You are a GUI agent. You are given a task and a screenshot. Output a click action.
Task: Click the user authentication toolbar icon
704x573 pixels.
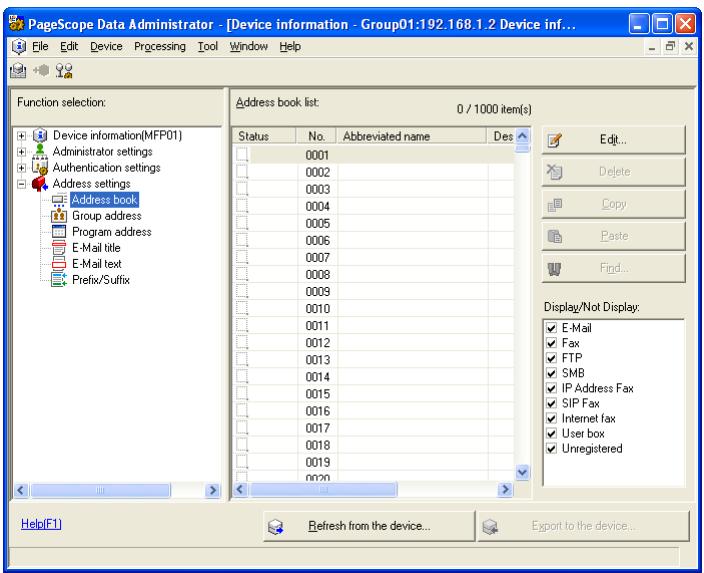pyautogui.click(x=64, y=71)
